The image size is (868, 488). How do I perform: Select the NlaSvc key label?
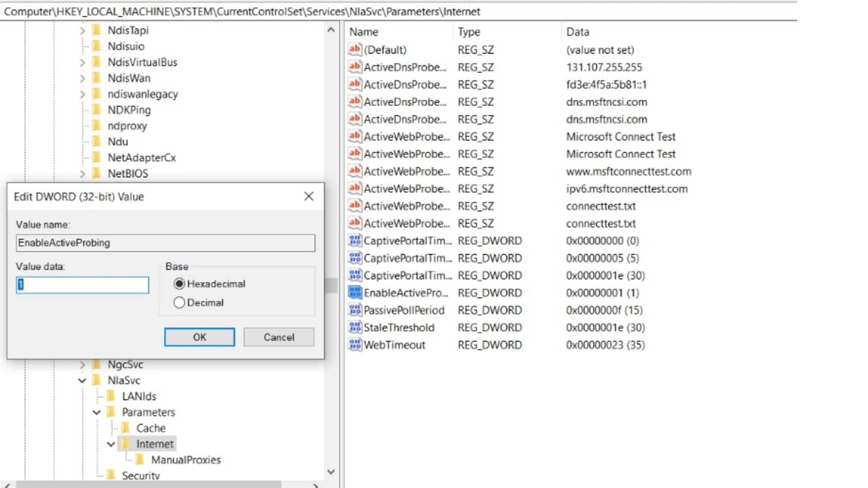(x=124, y=381)
